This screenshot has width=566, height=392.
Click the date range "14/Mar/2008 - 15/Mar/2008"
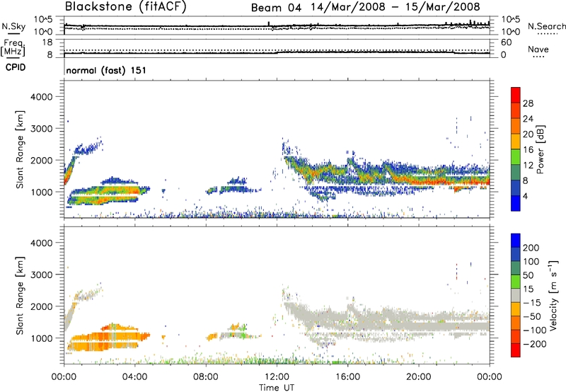pos(395,7)
